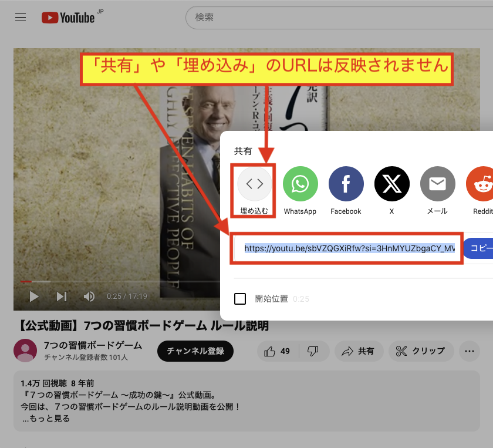Open the more actions three-dot menu
The width and height of the screenshot is (493, 448).
tap(470, 351)
